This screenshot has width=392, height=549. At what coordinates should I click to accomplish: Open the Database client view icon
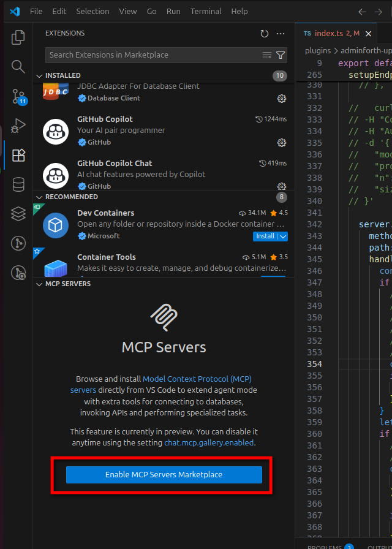point(18,184)
